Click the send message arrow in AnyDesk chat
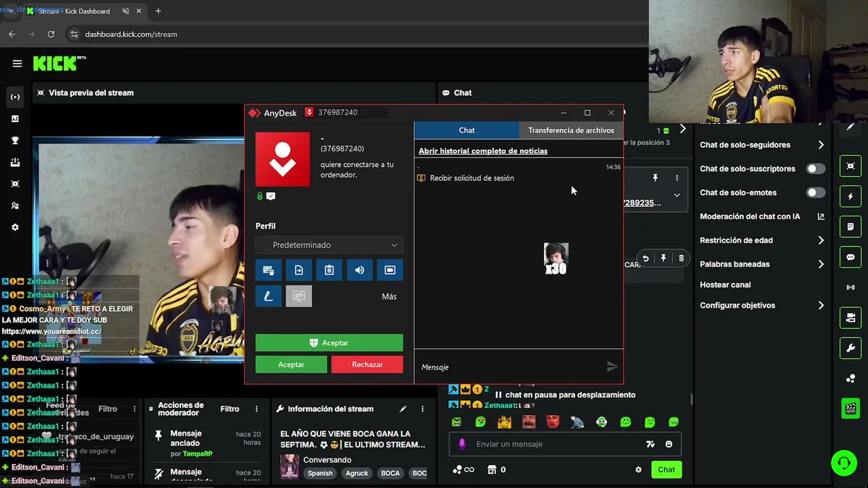This screenshot has height=488, width=868. [x=612, y=367]
